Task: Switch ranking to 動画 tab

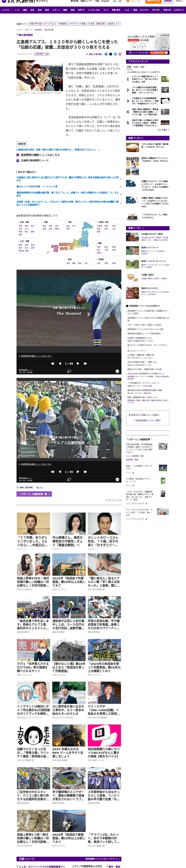Action: (x=142, y=67)
